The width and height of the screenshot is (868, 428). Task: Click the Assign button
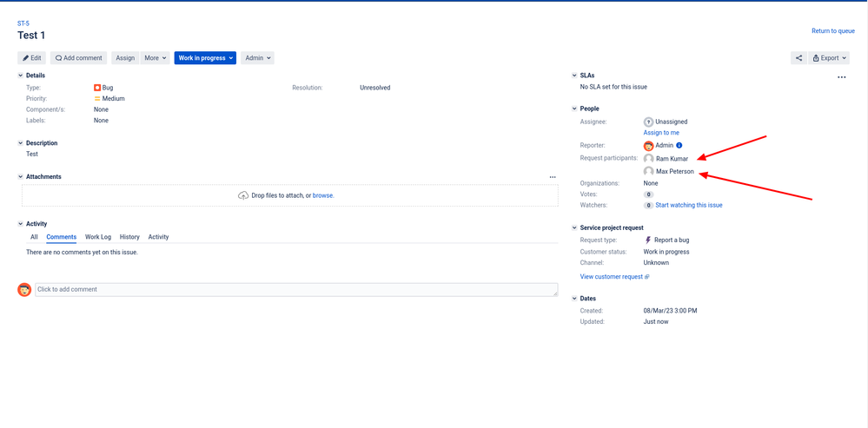coord(125,58)
